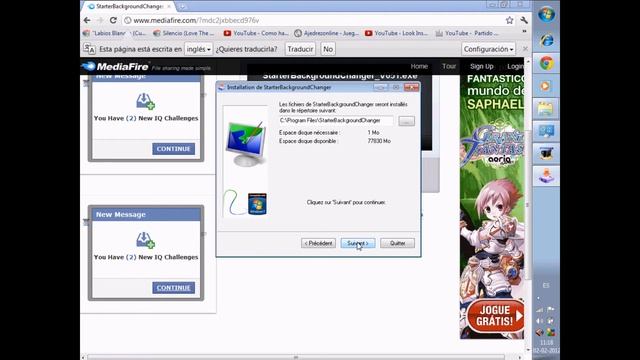Image resolution: width=640 pixels, height=360 pixels.
Task: Click the network signal tray icon
Action: pyautogui.click(x=540, y=309)
